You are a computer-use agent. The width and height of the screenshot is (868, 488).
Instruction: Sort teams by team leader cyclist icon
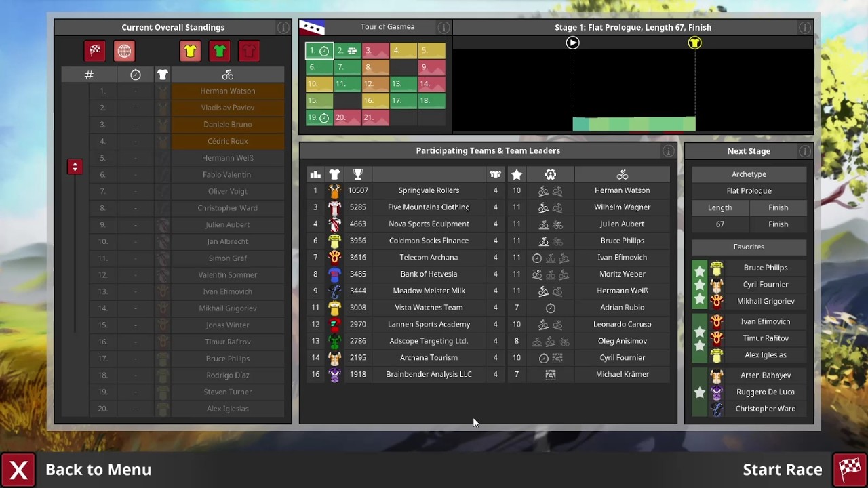(x=623, y=175)
